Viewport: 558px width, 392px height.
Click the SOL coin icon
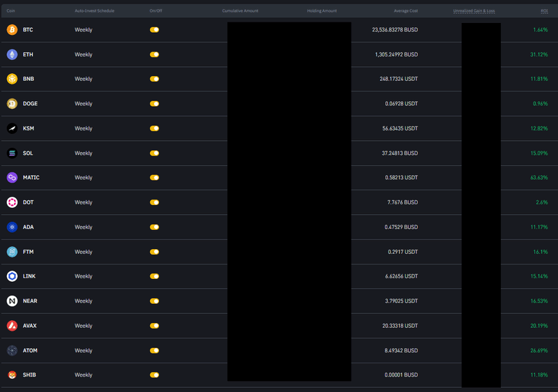pos(12,153)
